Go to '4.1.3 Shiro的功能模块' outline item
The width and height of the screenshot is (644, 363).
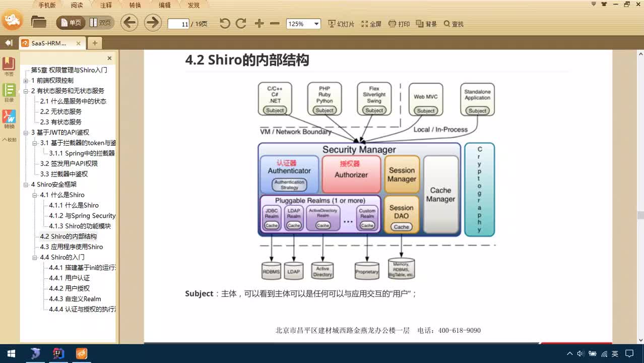point(80,226)
